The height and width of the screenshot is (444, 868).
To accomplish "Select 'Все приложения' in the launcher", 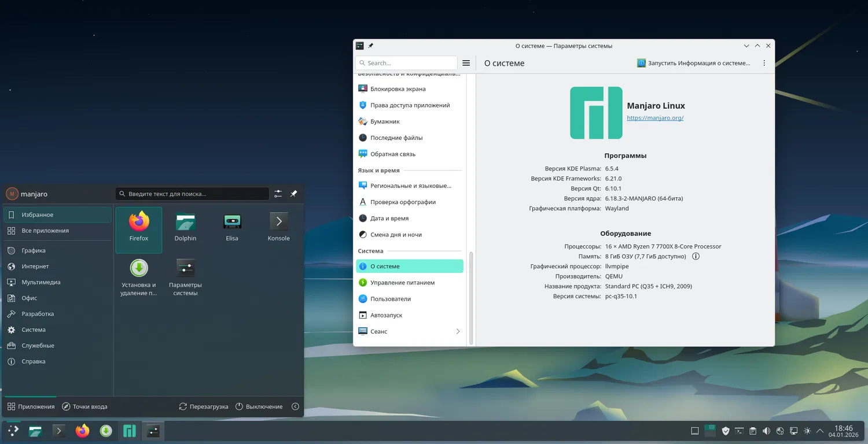I will [x=57, y=231].
